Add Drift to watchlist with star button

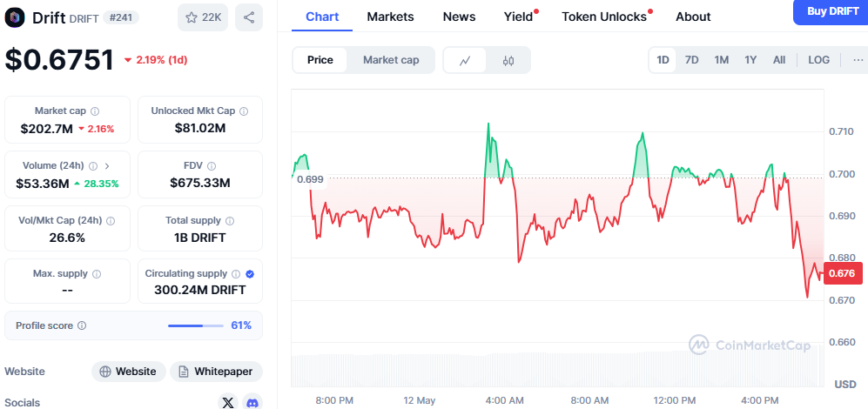point(203,17)
